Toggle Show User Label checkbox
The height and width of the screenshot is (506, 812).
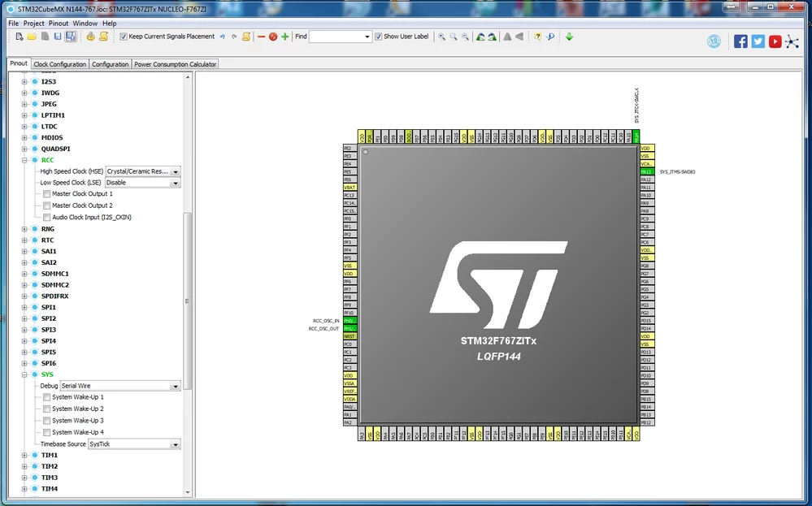379,37
